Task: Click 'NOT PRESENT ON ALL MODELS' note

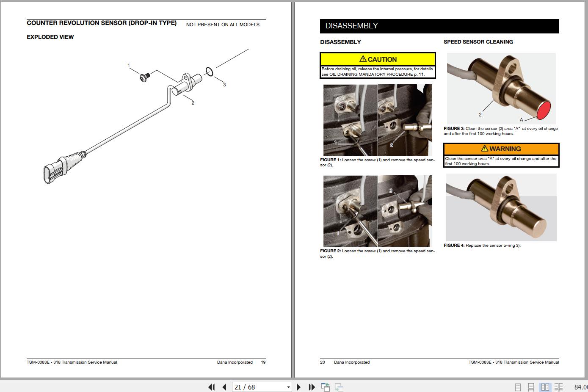Action: (x=223, y=25)
